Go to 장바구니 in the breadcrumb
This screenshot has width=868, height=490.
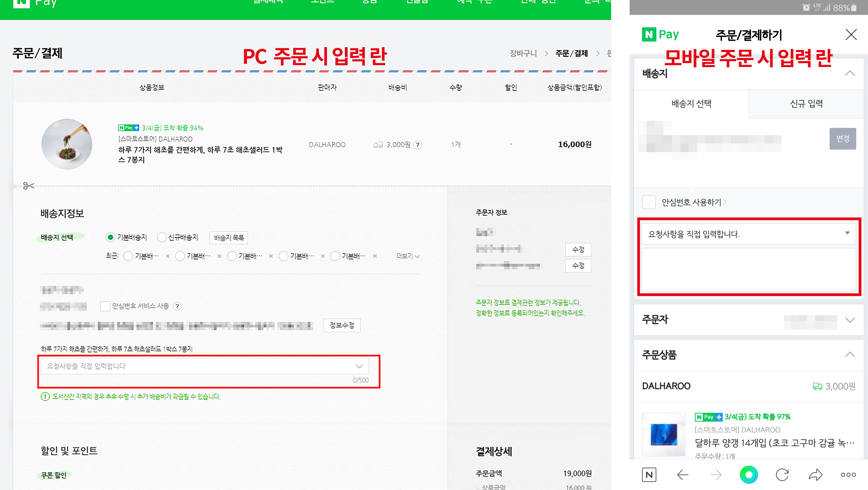(523, 53)
